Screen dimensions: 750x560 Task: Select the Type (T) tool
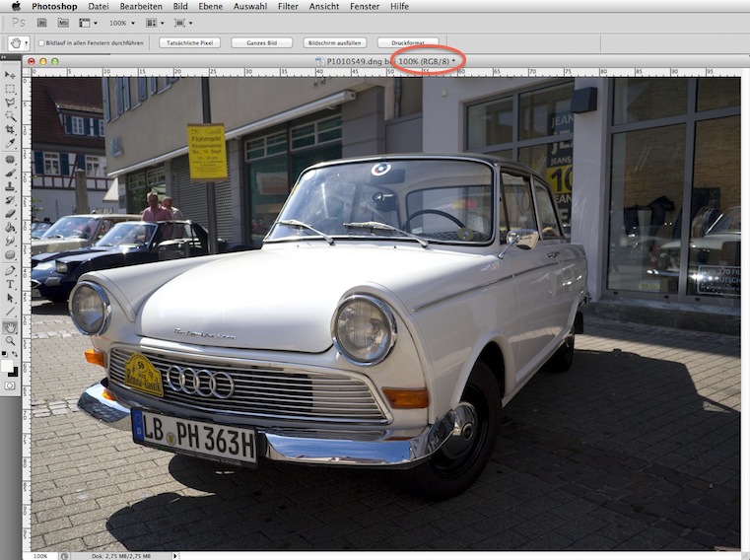click(x=10, y=284)
